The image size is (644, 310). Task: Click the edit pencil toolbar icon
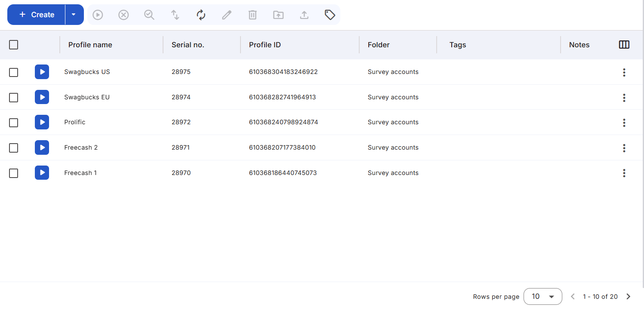227,15
